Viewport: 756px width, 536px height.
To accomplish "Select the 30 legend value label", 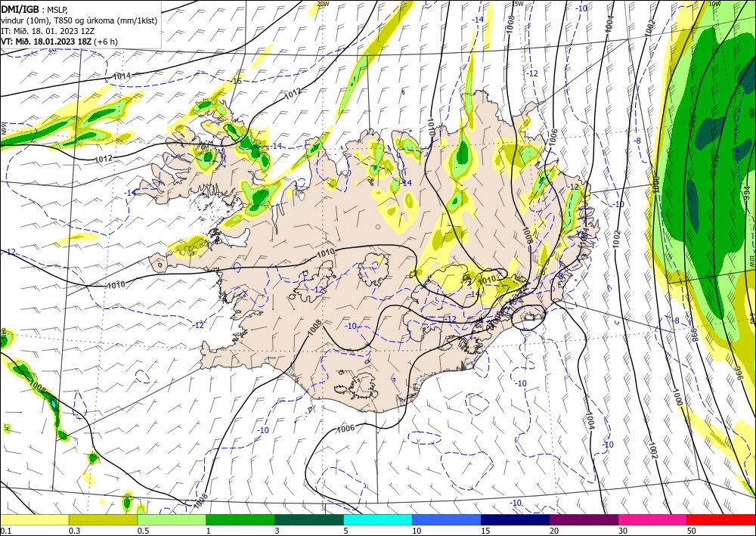I will pyautogui.click(x=623, y=531).
